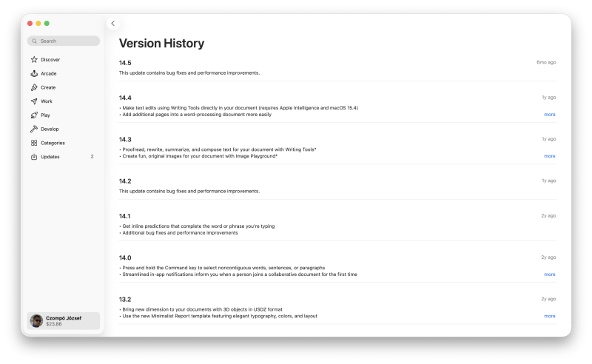Click the Categories grid icon

pos(34,143)
